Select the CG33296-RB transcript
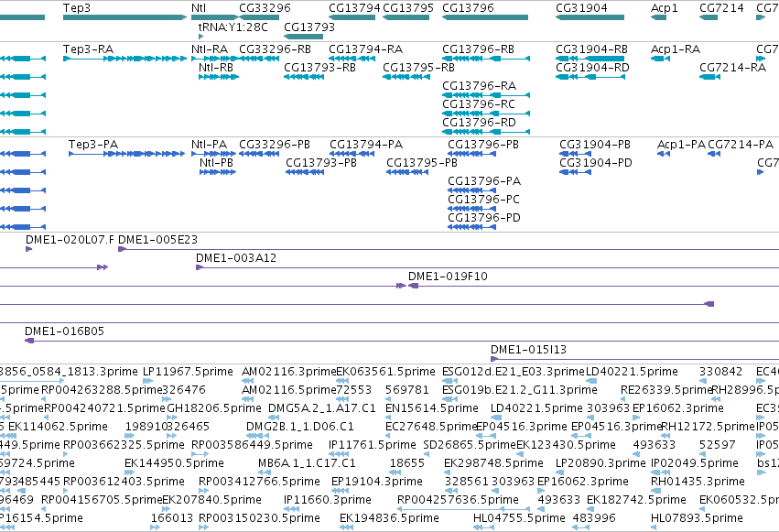Screen dimensions: 779x532 pyautogui.click(x=259, y=59)
